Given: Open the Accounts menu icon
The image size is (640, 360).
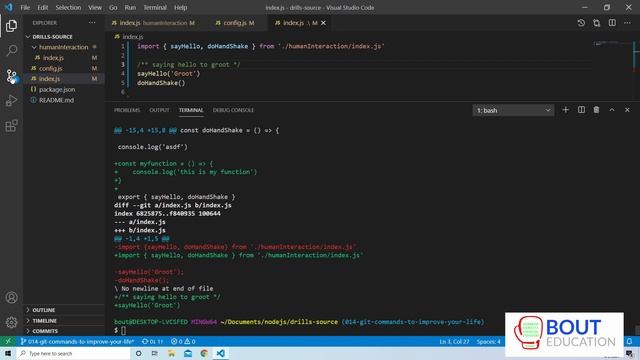Looking at the screenshot, I should (x=11, y=298).
